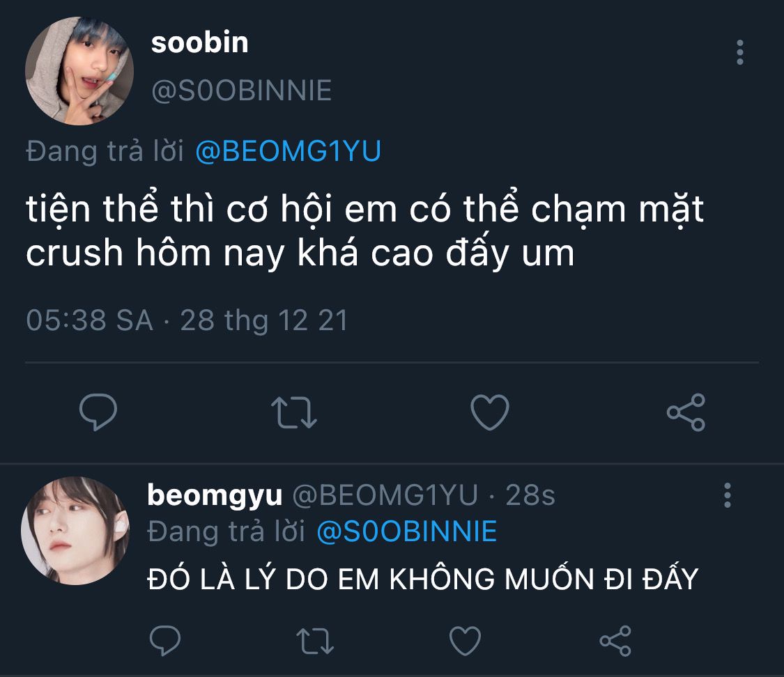Viewport: 784px width, 677px height.
Task: Open the blue @S0OBINNIE mention link
Action: [407, 531]
